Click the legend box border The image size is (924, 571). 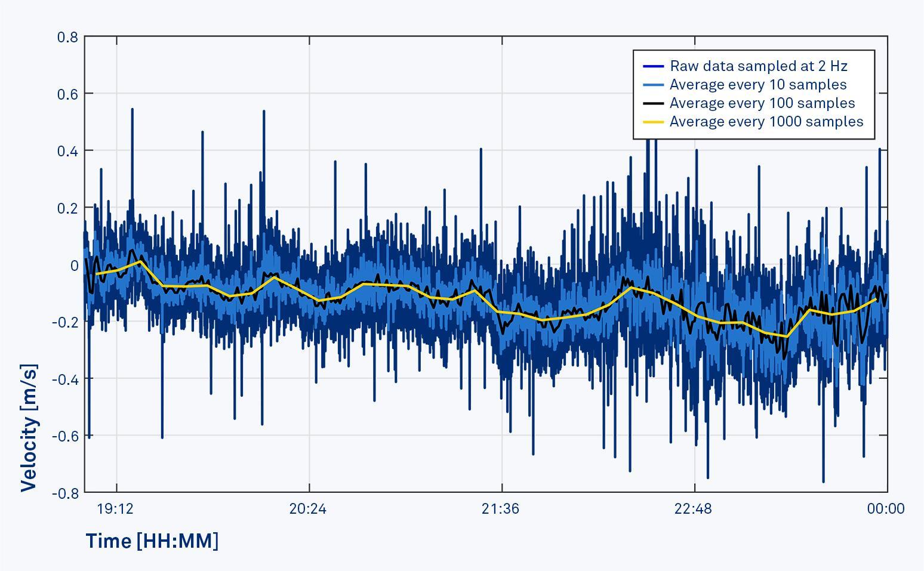pyautogui.click(x=754, y=51)
